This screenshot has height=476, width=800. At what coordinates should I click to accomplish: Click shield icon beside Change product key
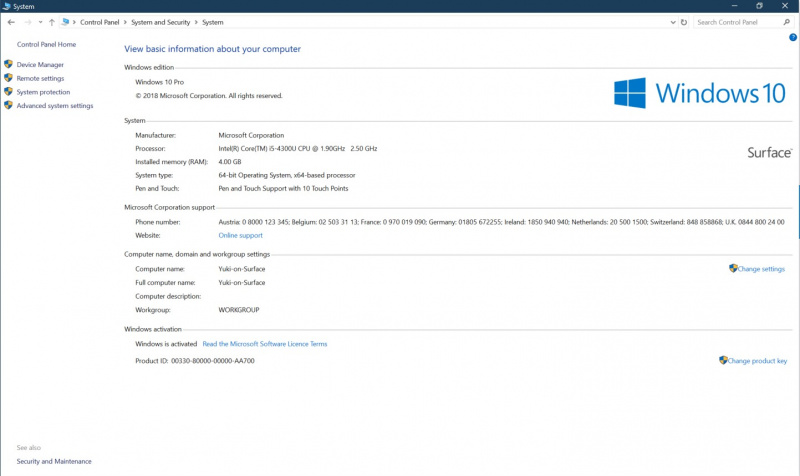[x=723, y=360]
